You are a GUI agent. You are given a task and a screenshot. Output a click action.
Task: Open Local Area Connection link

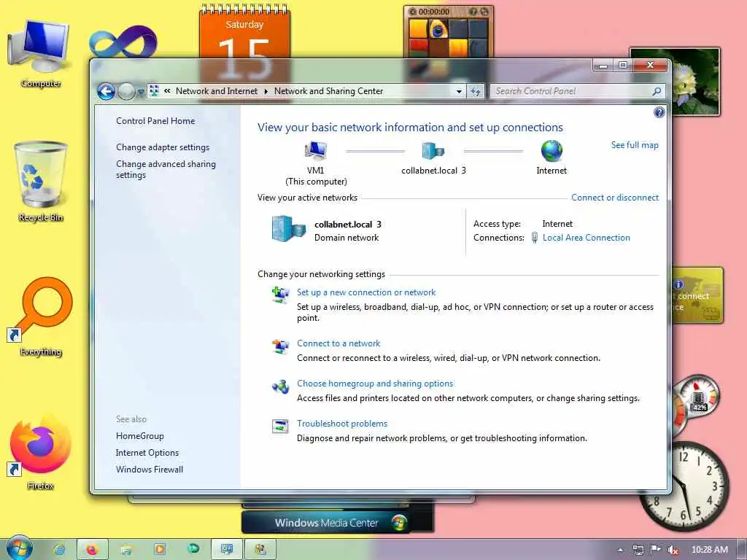[x=586, y=238]
